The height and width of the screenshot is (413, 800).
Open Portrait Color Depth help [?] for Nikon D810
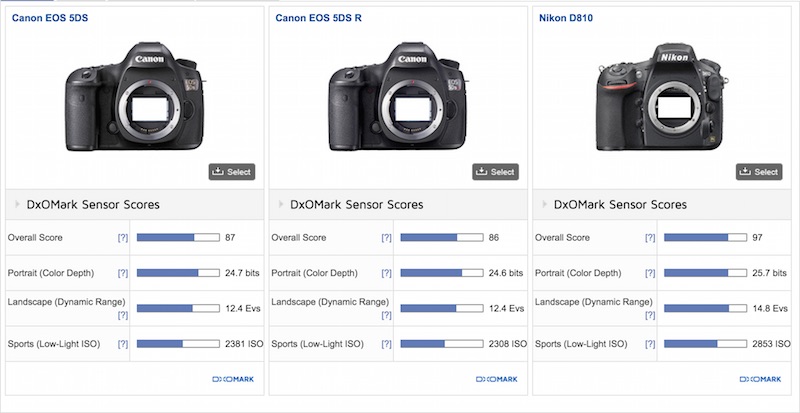click(x=650, y=273)
